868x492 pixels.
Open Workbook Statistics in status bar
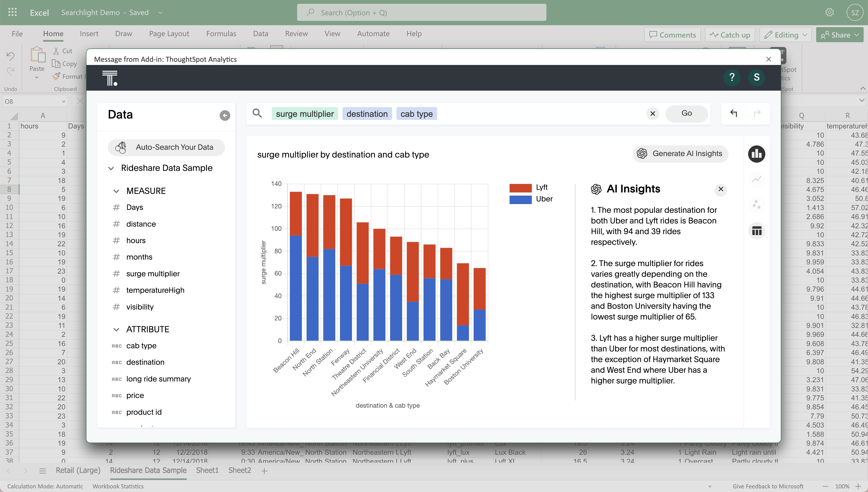pyautogui.click(x=118, y=486)
